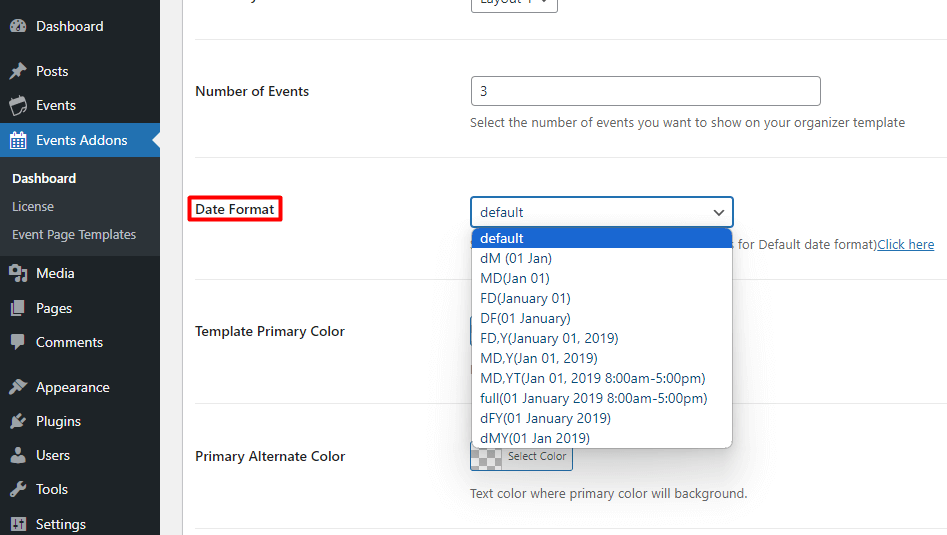Go to Event Page Templates submenu
This screenshot has height=535, width=947.
pyautogui.click(x=74, y=234)
